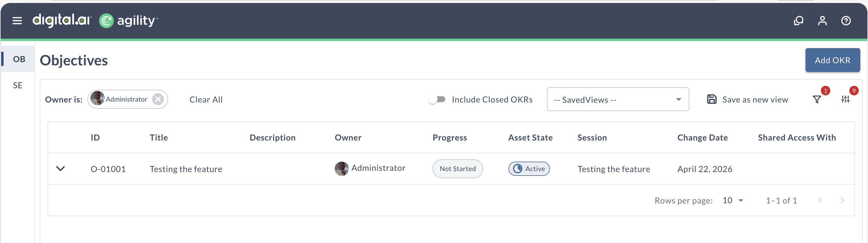Screen dimensions: 868x243
Task: Click the Add OKR button
Action: (x=832, y=60)
